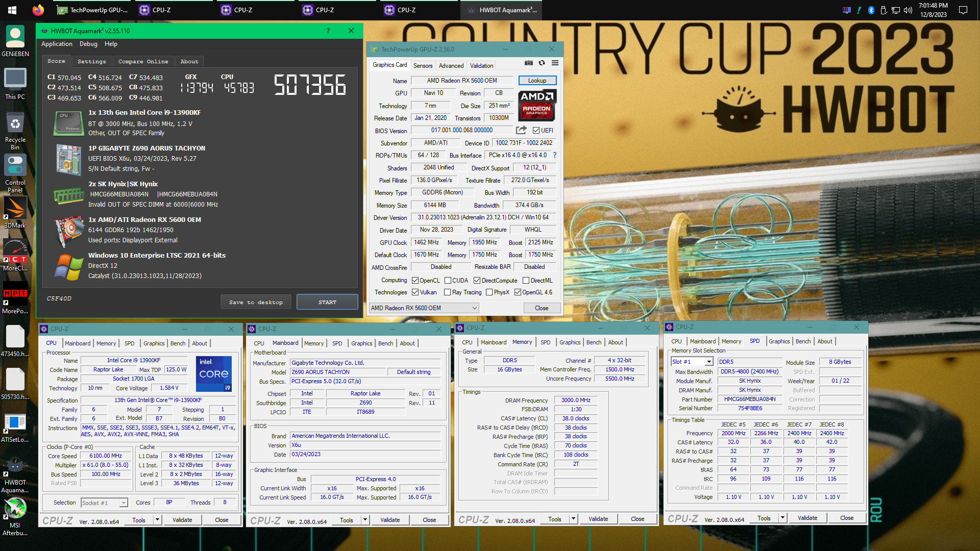Click Save to desktop button

[x=256, y=302]
